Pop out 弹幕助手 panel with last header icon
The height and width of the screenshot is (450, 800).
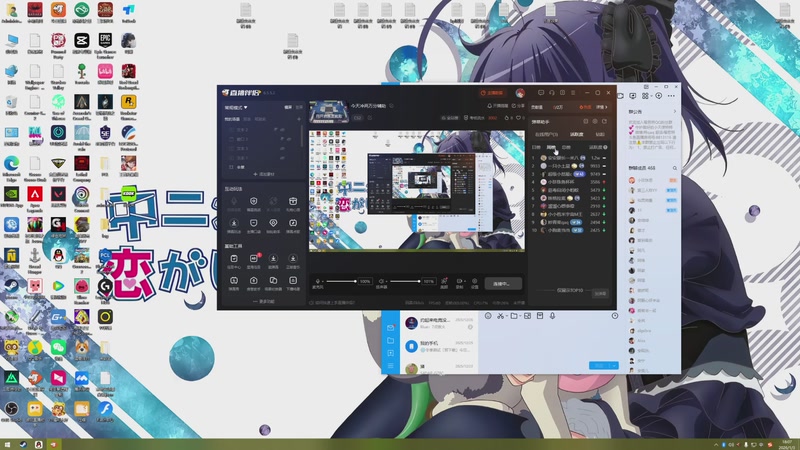[605, 121]
